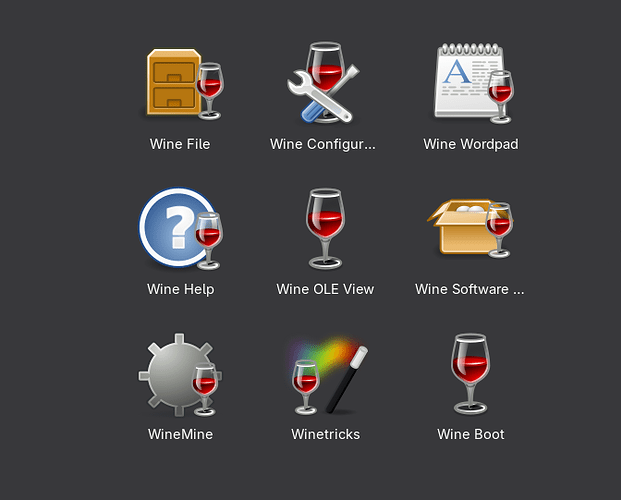Run the Wine Boot wine glass icon
This screenshot has height=500, width=621.
470,374
